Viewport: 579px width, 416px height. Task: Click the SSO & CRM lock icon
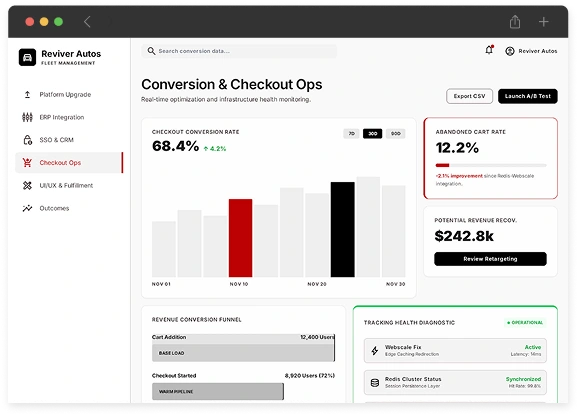28,140
